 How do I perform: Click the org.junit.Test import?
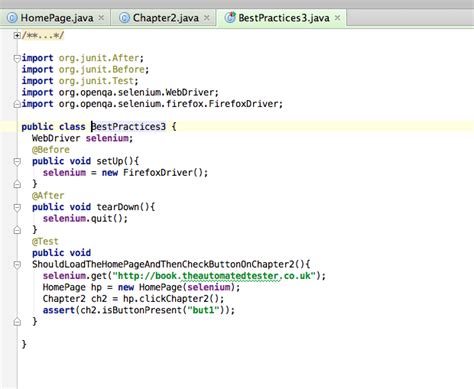pos(96,81)
